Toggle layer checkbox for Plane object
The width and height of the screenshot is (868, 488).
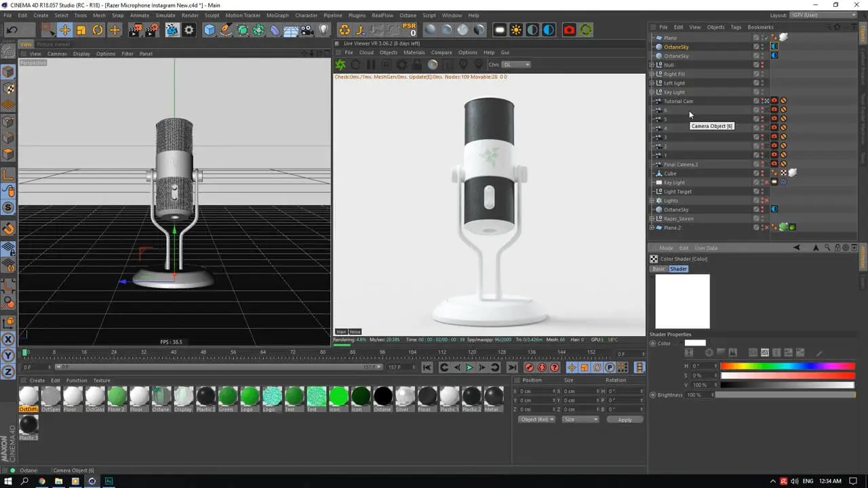pyautogui.click(x=756, y=38)
